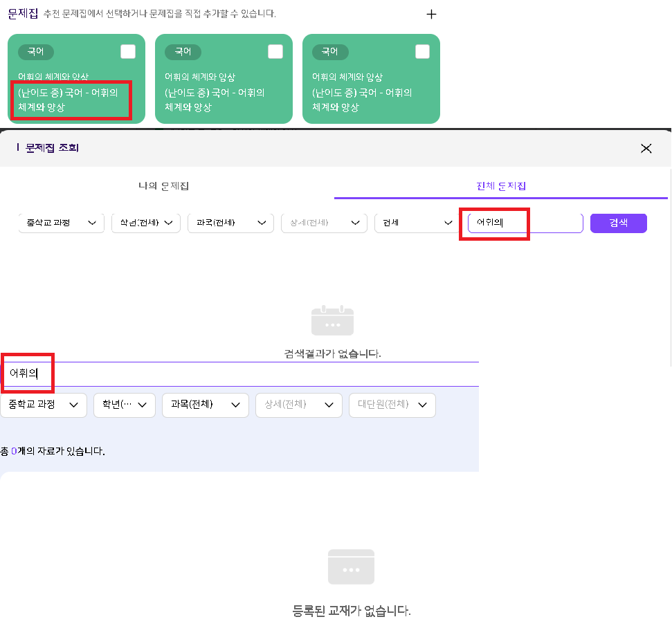
Task: Open 중학교 과정 dropdown below the wide 어휘의 search bar
Action: click(x=44, y=405)
